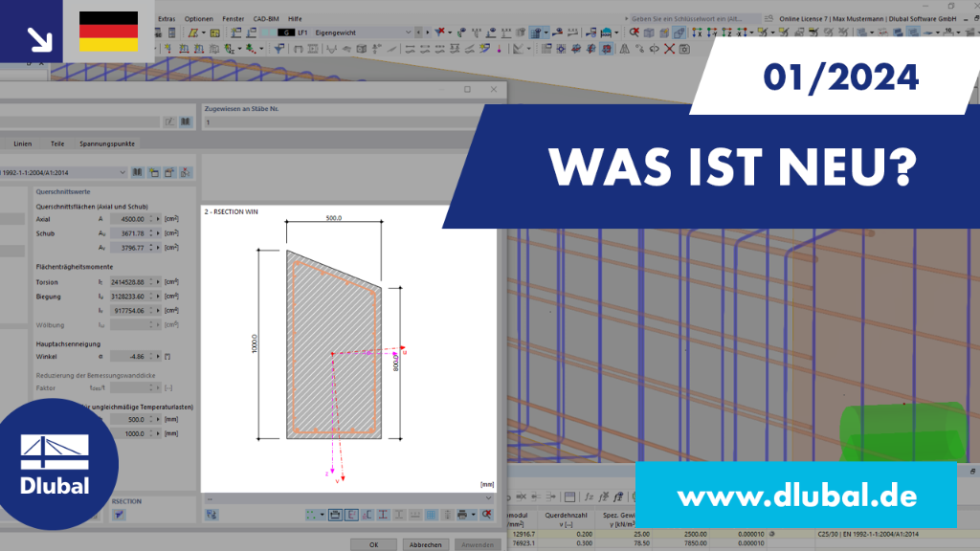This screenshot has height=551, width=980.
Task: Open arrow menu next to Axial 4500.00
Action: (x=158, y=219)
